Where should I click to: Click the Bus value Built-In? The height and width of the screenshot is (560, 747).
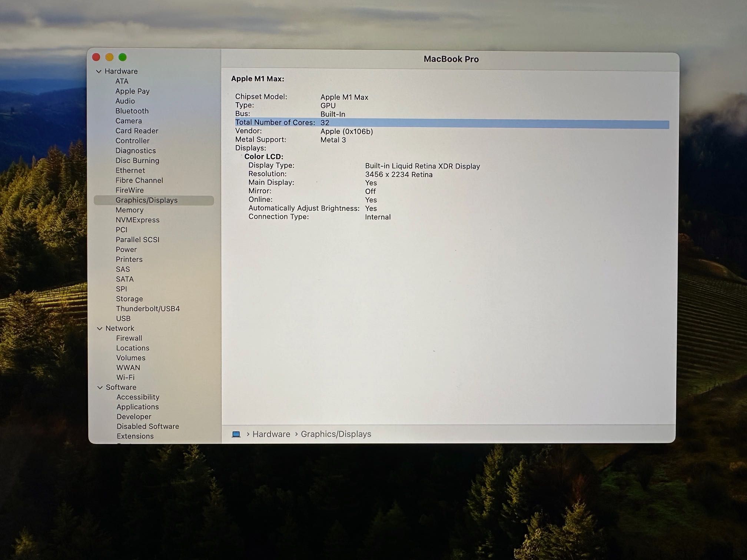[333, 114]
